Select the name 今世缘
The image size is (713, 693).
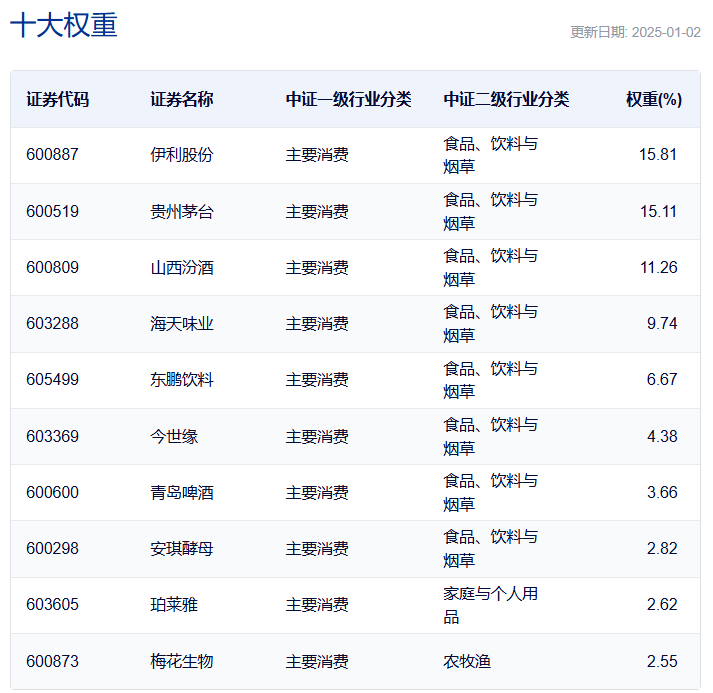point(174,436)
